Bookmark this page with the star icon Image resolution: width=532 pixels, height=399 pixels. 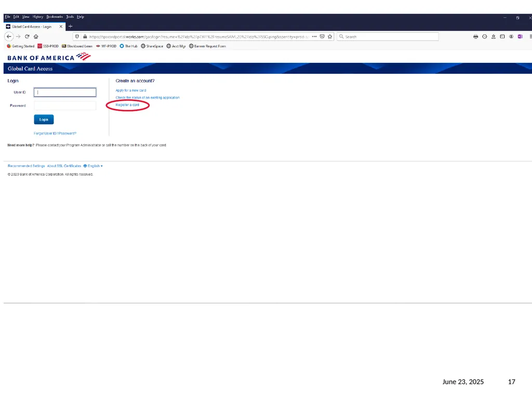[x=330, y=37]
